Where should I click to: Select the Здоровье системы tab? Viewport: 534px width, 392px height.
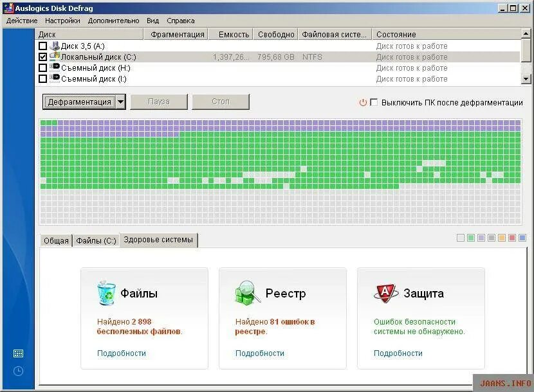pos(158,240)
